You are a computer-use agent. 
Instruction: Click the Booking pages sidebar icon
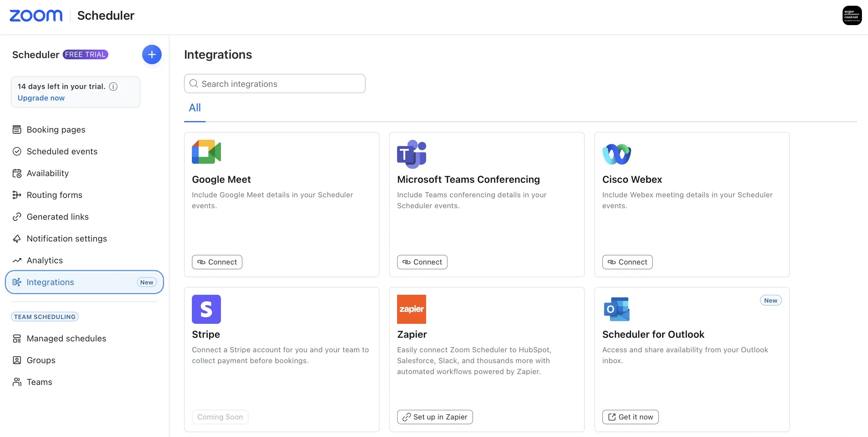tap(17, 130)
